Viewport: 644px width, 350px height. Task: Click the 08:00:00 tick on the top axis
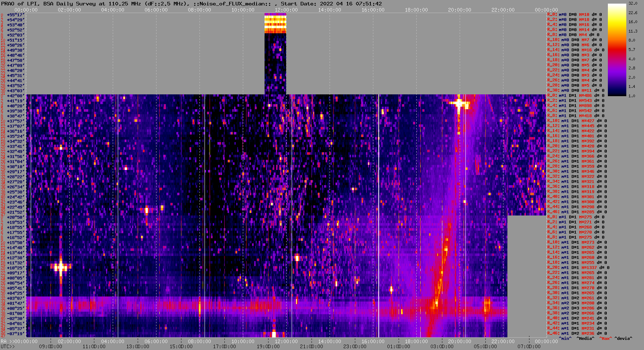199,10
